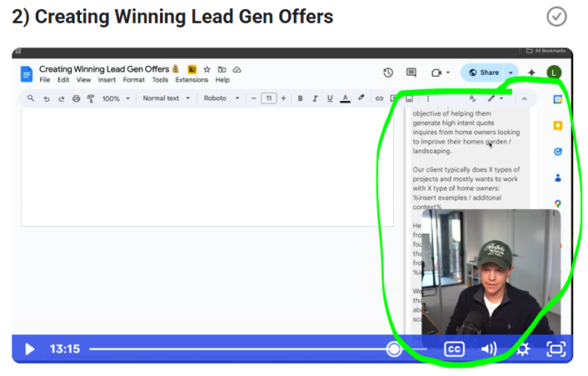Viewport: 588px width, 376px height.
Task: Open the Insert menu
Action: [x=107, y=80]
